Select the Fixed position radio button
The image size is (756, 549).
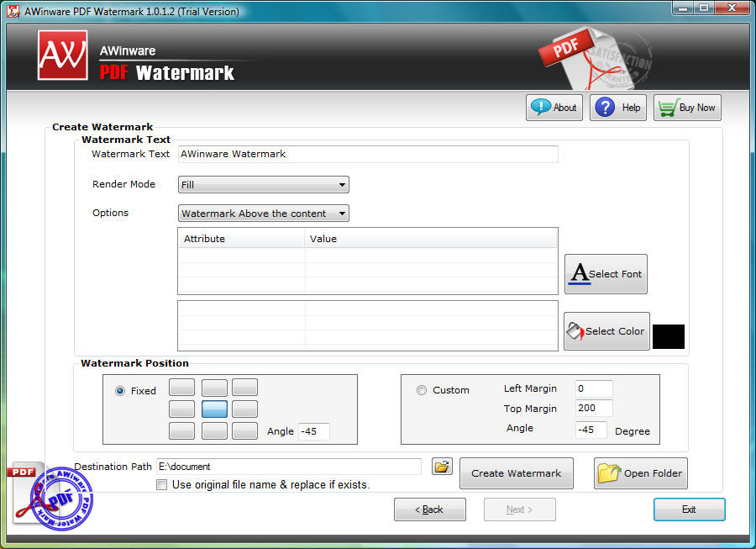(x=120, y=391)
